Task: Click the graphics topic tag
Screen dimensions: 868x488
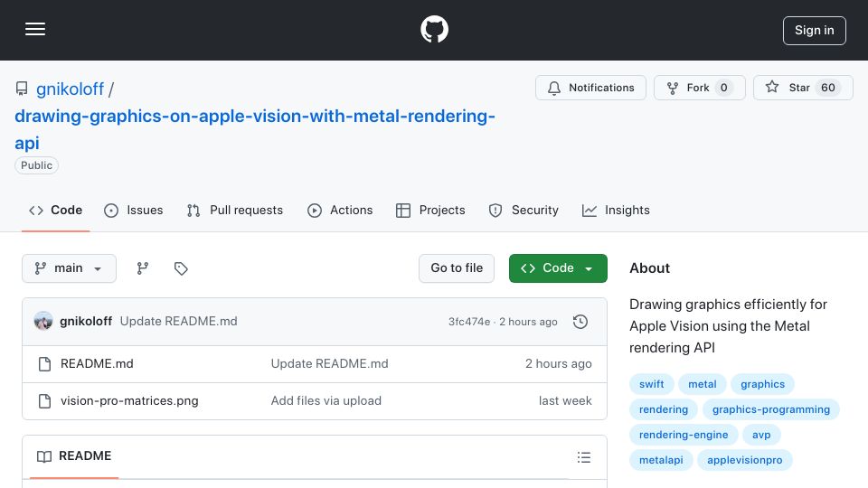Action: [762, 384]
